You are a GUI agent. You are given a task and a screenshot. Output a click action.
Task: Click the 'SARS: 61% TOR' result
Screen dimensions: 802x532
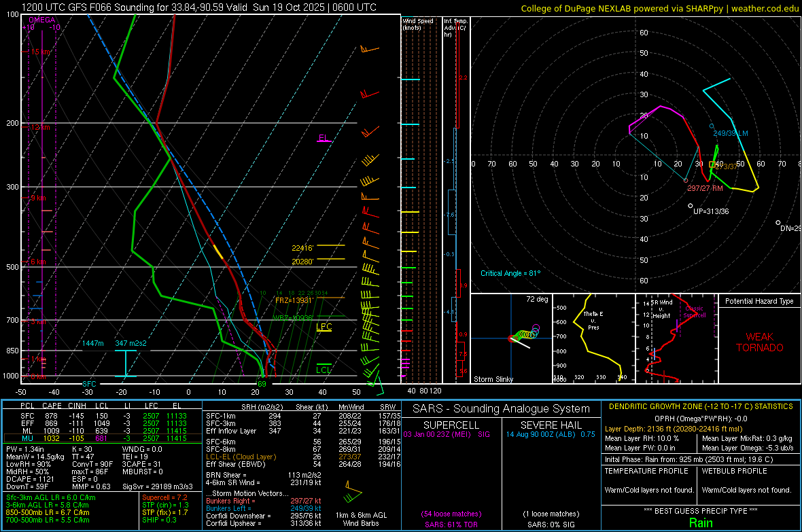[451, 525]
